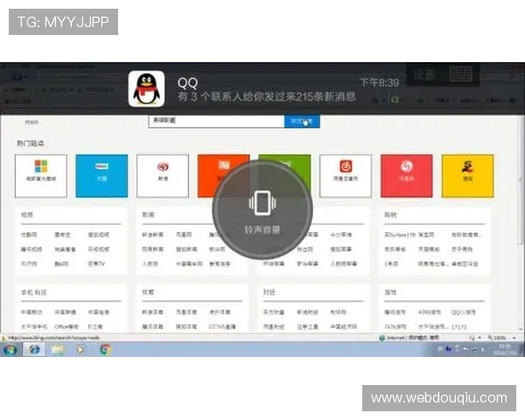Open File Explorer from the taskbar
This screenshot has height=420, width=525.
[x=58, y=350]
